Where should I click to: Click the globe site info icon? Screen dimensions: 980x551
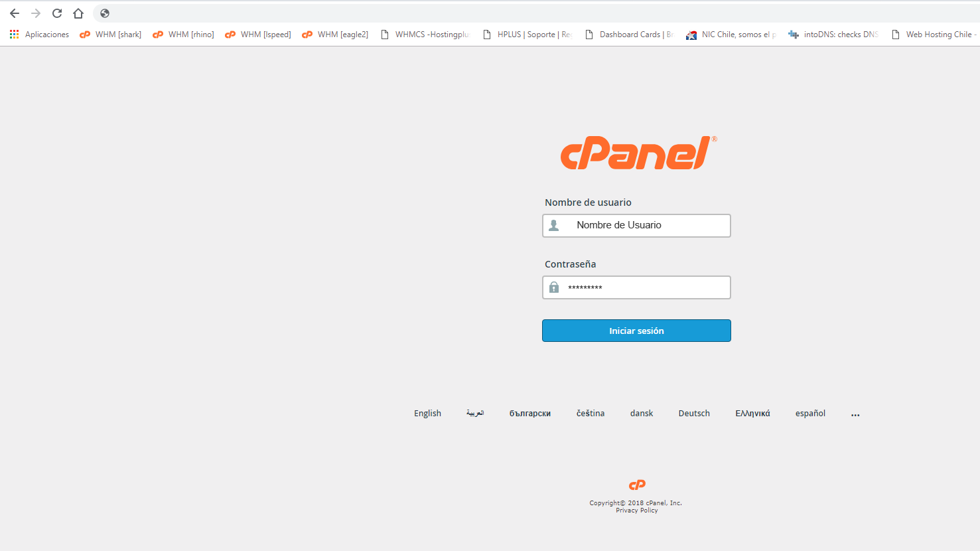(105, 13)
